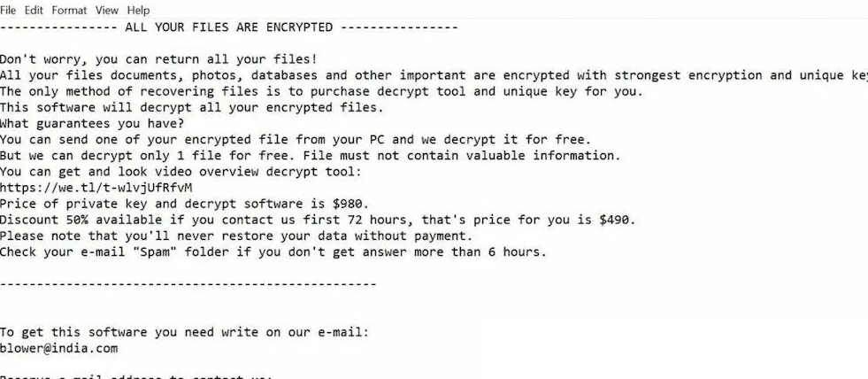The image size is (868, 379).
Task: Open the File menu
Action: pos(9,11)
